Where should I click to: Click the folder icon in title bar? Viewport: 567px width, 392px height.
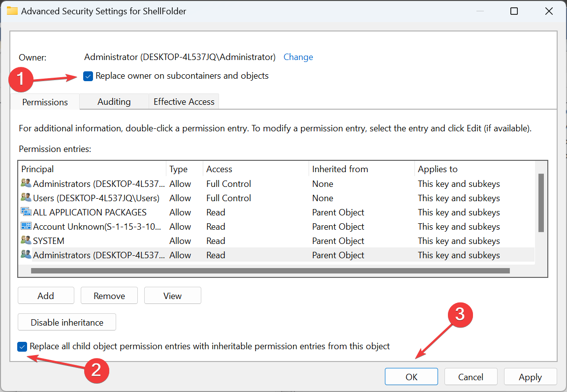coord(12,11)
